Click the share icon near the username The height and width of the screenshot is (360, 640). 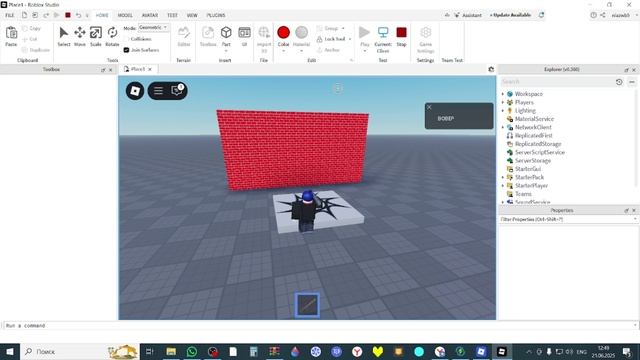click(603, 15)
